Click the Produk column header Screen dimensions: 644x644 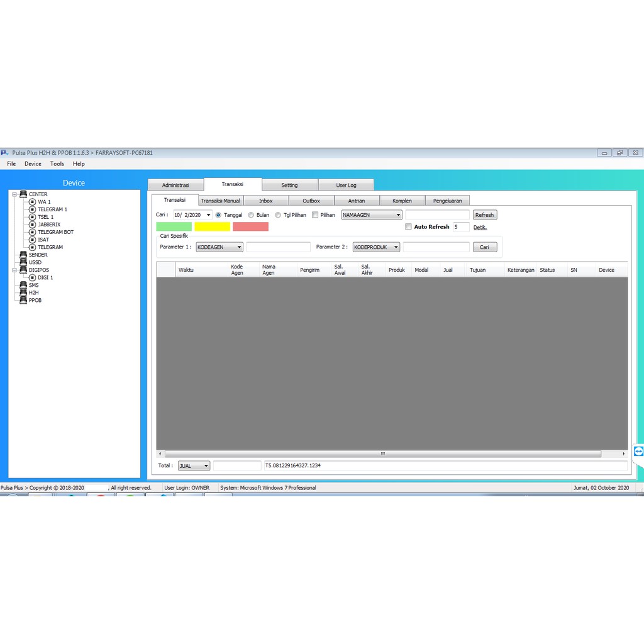pyautogui.click(x=398, y=270)
